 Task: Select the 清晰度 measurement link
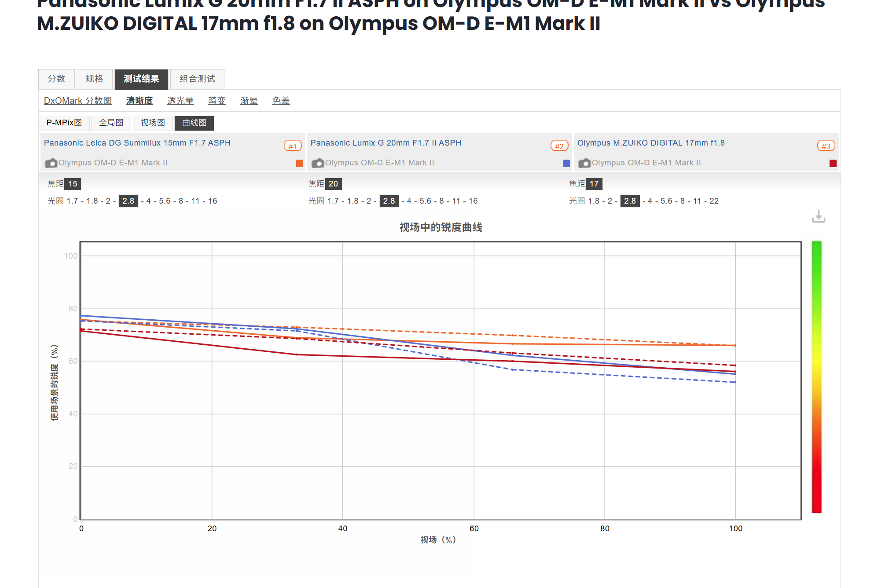140,101
